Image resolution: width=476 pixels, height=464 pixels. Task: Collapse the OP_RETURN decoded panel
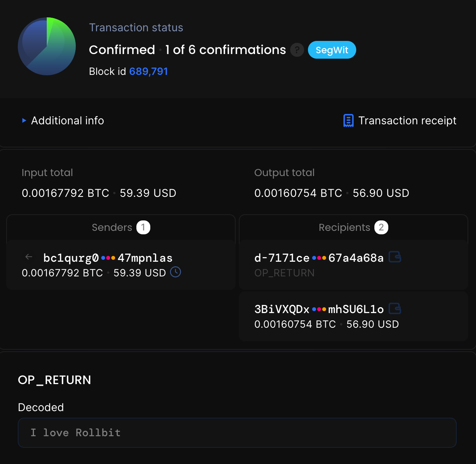pyautogui.click(x=54, y=380)
